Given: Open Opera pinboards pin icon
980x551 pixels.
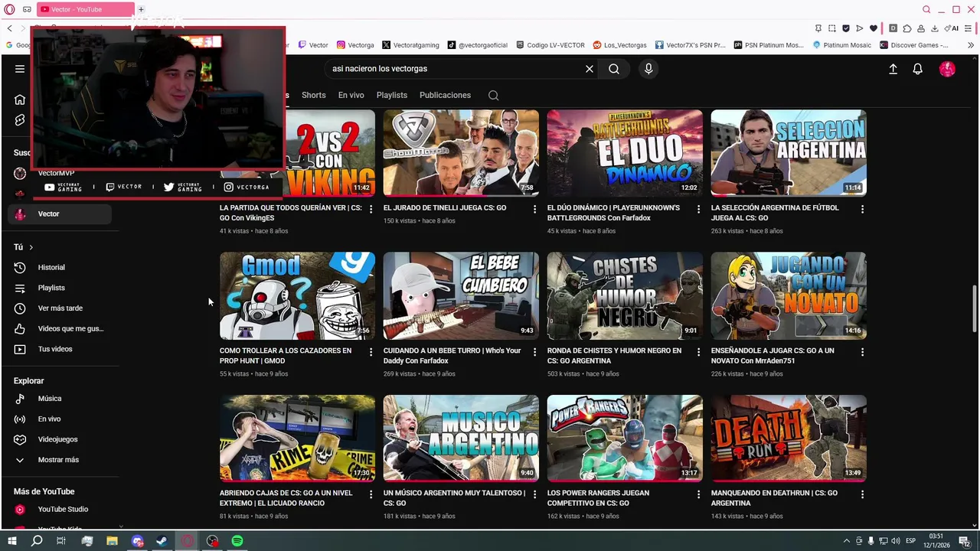Looking at the screenshot, I should pos(818,28).
